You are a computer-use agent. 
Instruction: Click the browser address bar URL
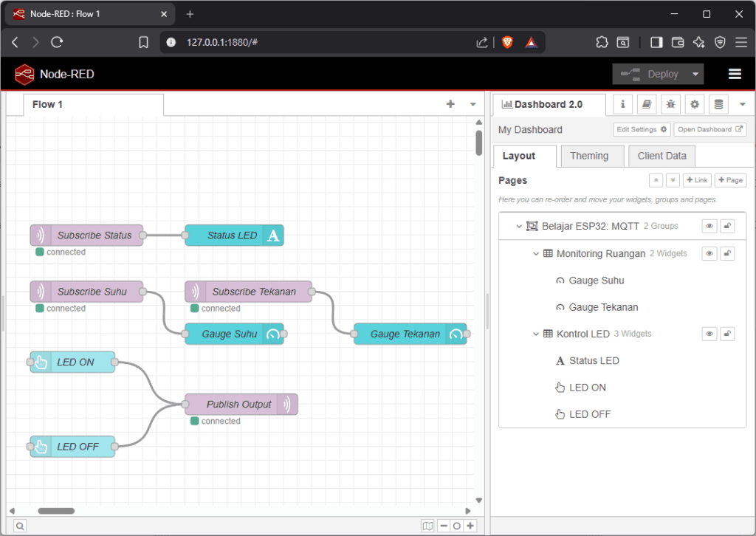point(222,42)
